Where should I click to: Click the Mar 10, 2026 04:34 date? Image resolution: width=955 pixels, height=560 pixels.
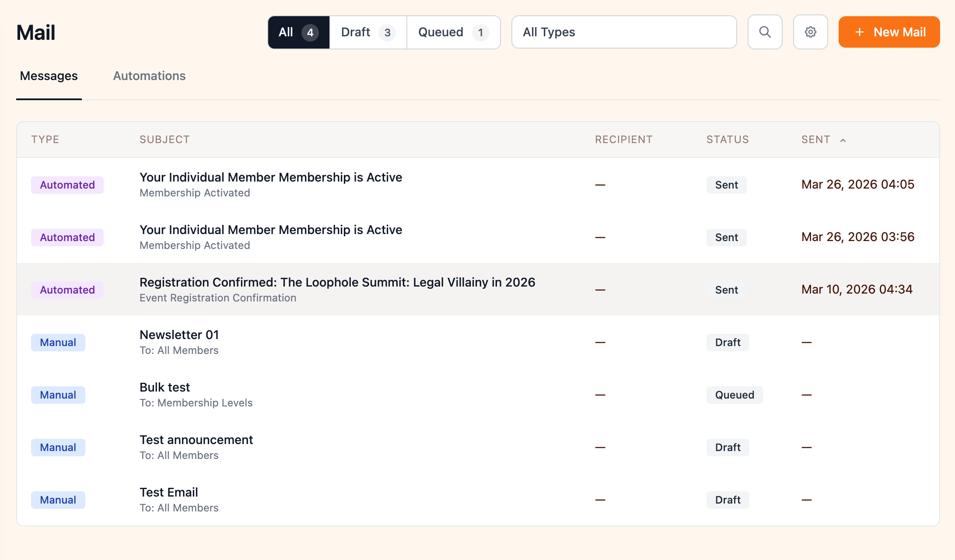coord(857,289)
